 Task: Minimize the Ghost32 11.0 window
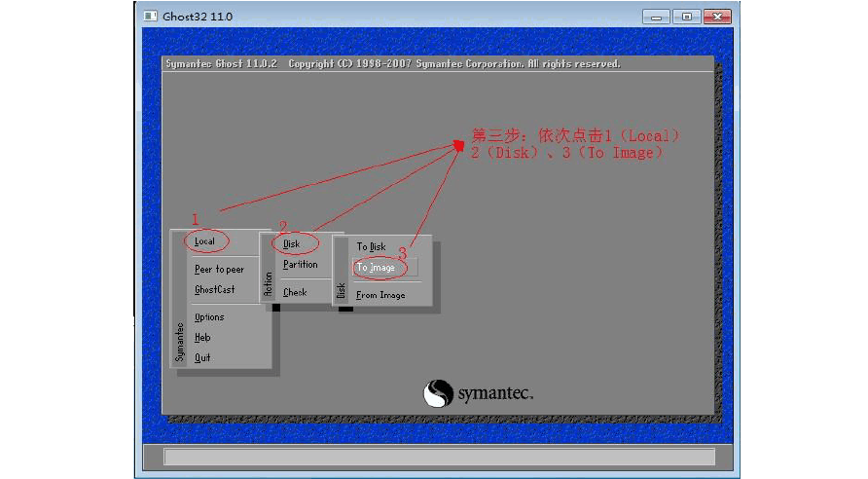[x=656, y=17]
